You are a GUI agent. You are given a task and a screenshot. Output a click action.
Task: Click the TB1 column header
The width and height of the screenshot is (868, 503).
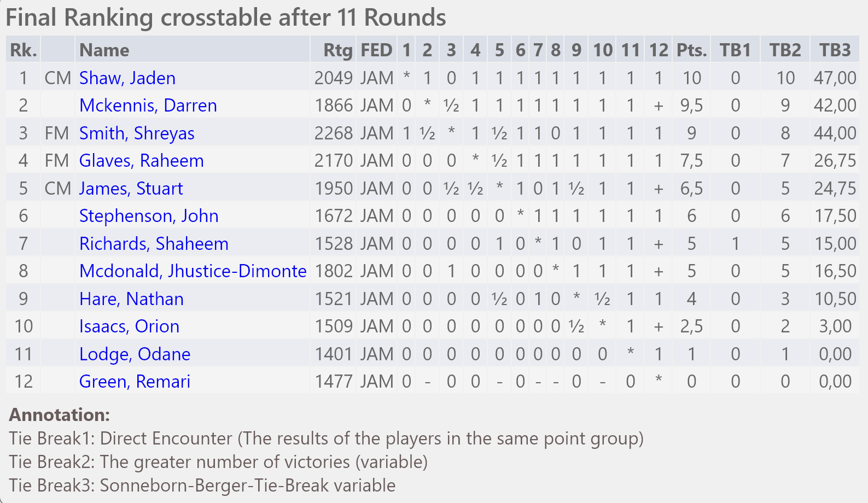[x=736, y=50]
